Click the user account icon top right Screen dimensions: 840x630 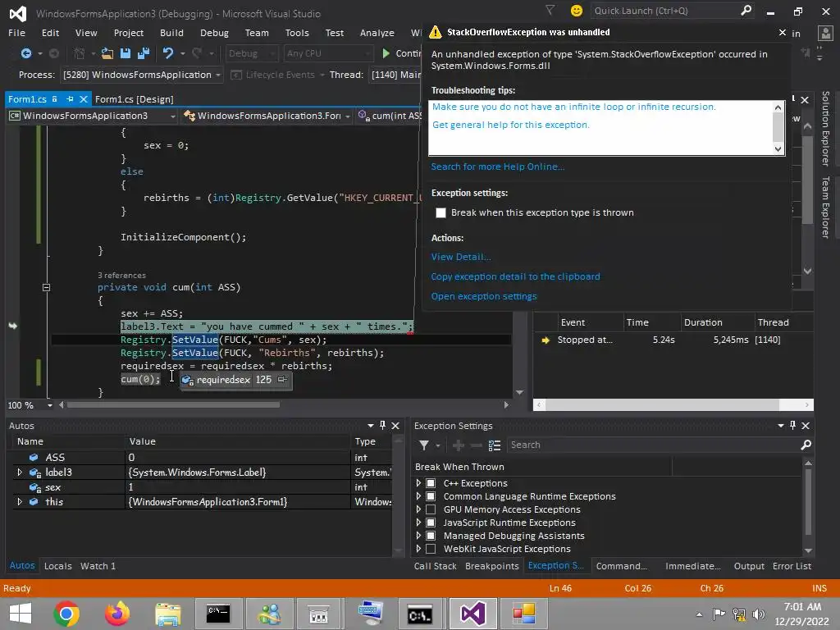coord(825,33)
